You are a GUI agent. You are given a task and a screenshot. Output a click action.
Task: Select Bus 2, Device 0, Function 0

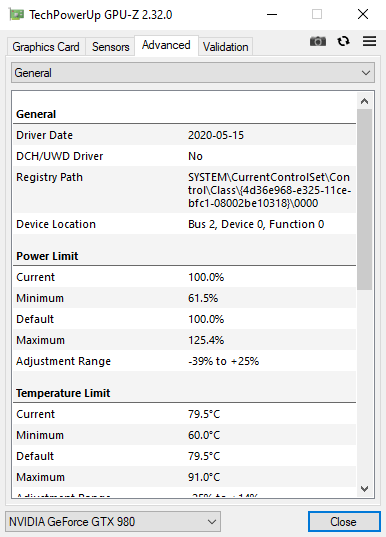[256, 224]
